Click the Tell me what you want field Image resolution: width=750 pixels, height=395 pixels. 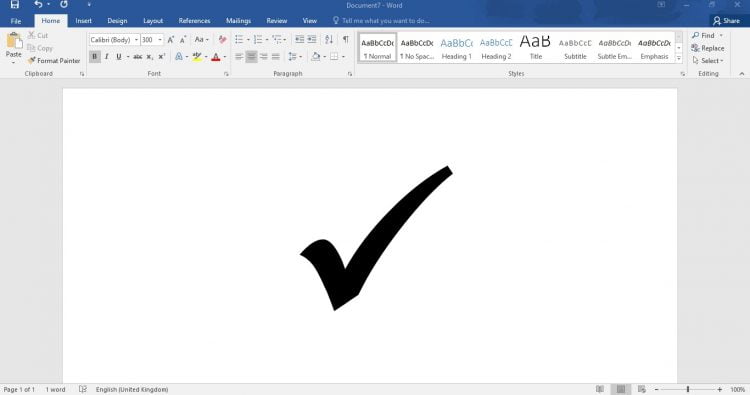pos(381,21)
